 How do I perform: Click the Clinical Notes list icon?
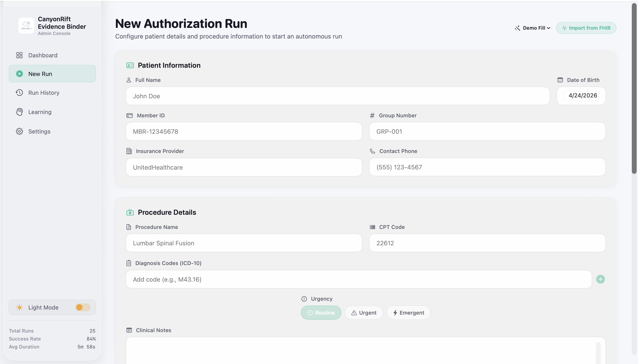coord(129,330)
